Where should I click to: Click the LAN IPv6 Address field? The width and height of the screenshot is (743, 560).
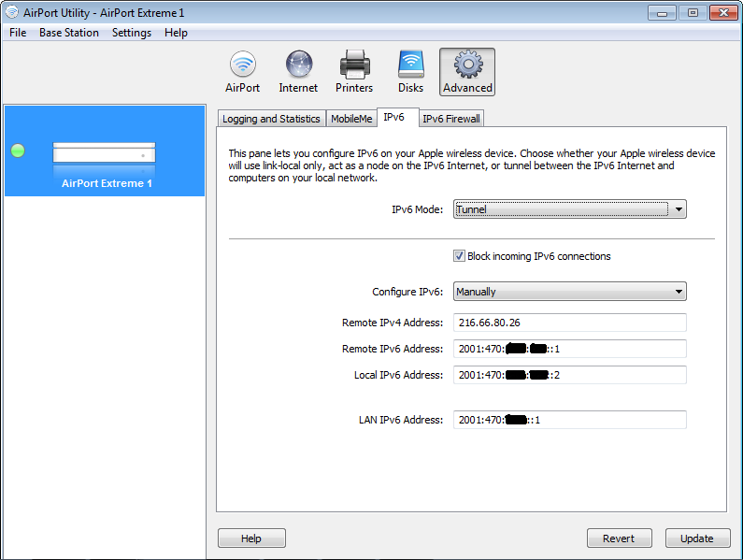pyautogui.click(x=569, y=420)
